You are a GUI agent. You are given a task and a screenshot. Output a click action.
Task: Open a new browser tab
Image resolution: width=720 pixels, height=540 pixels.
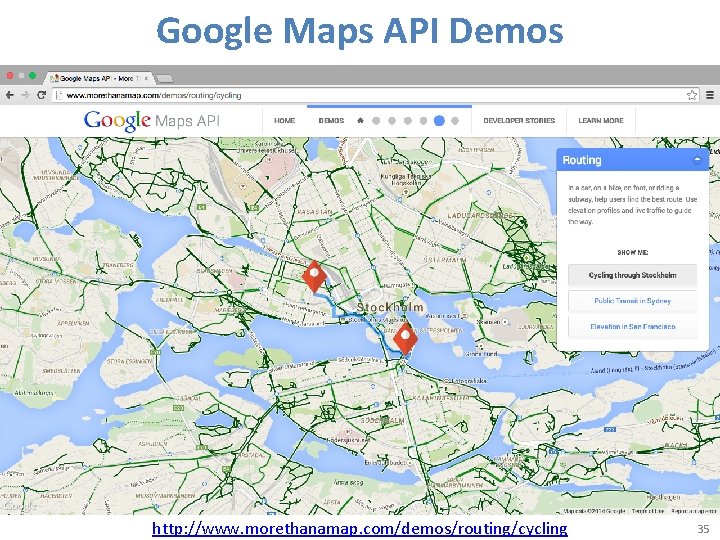pos(165,79)
